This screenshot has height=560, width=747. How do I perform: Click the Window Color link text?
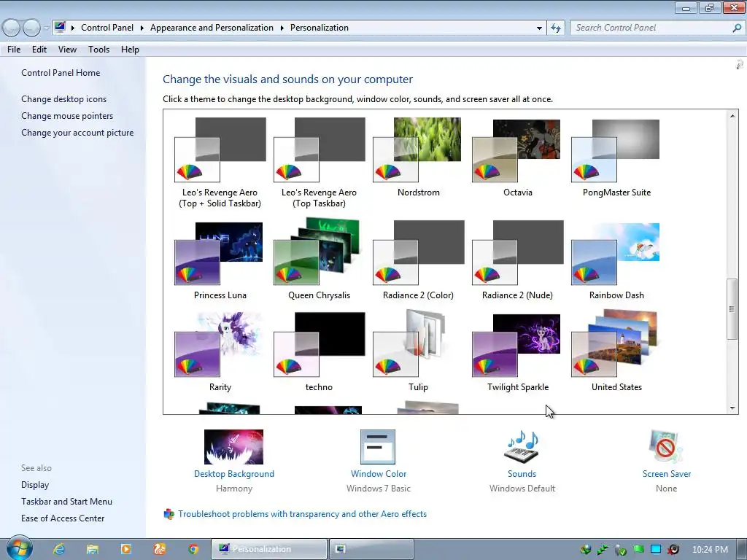[379, 474]
